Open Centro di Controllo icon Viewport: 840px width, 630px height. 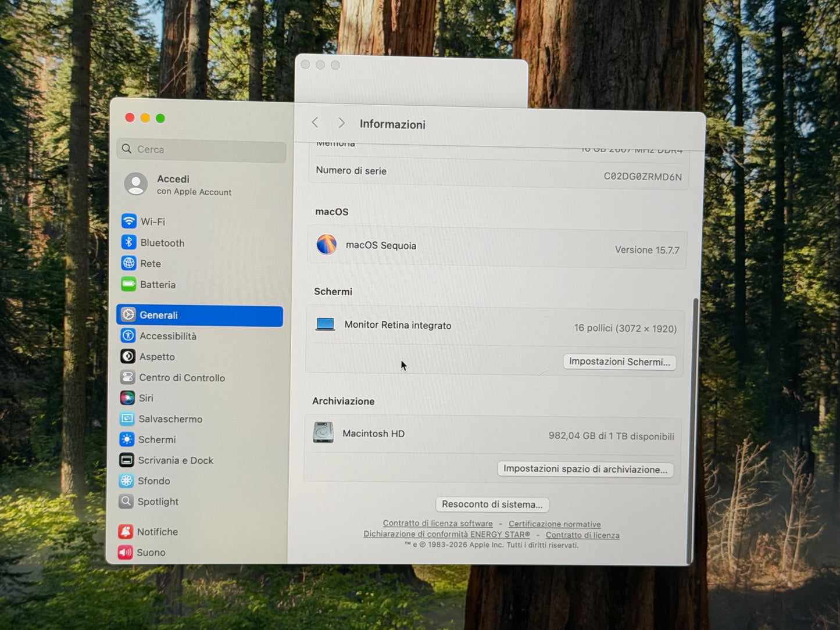[x=128, y=377]
